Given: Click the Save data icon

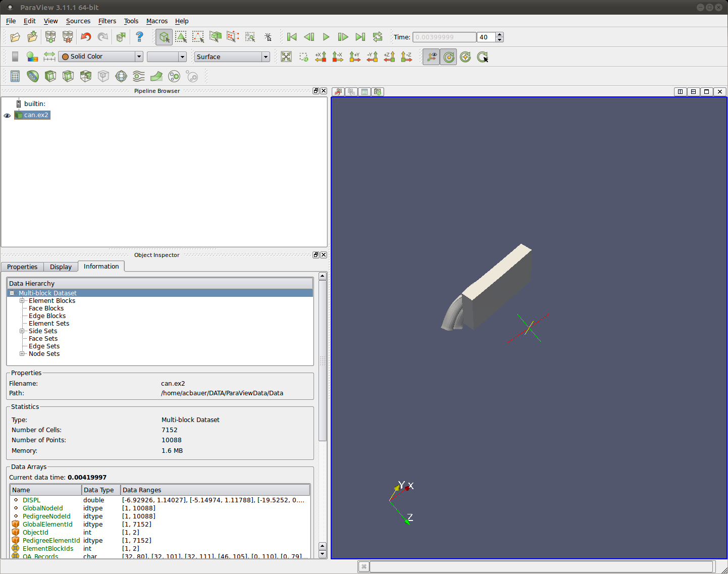Looking at the screenshot, I should [x=32, y=37].
